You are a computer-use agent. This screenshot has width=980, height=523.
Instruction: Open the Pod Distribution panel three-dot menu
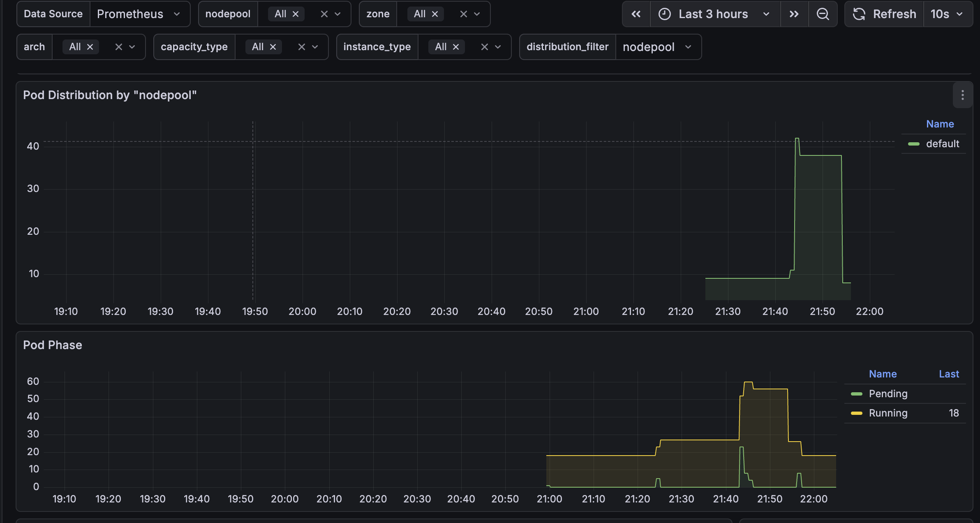[962, 95]
